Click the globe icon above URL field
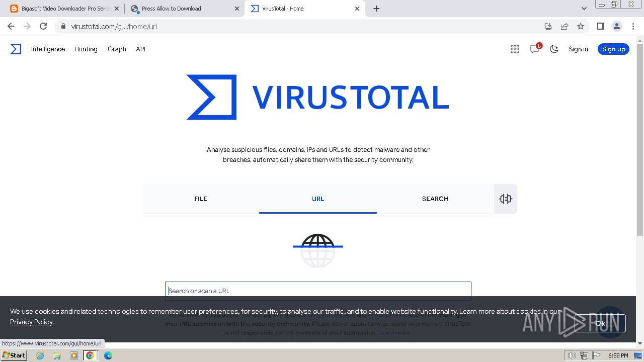Image resolution: width=644 pixels, height=362 pixels. coord(318,250)
